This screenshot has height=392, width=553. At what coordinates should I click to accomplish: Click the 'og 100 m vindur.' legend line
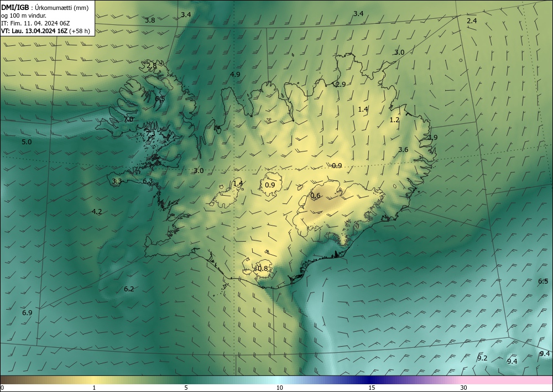point(24,15)
